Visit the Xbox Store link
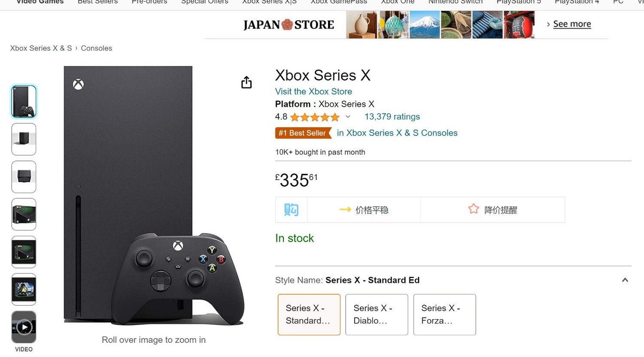 (313, 91)
